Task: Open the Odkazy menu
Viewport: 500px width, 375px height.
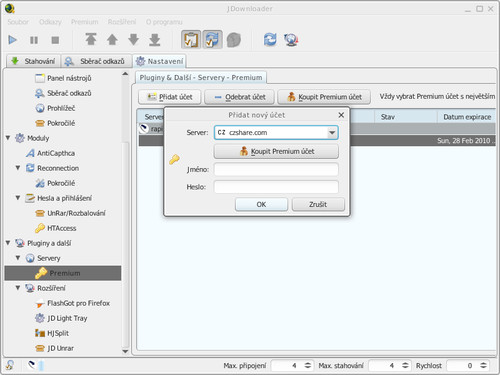Action: coord(50,22)
